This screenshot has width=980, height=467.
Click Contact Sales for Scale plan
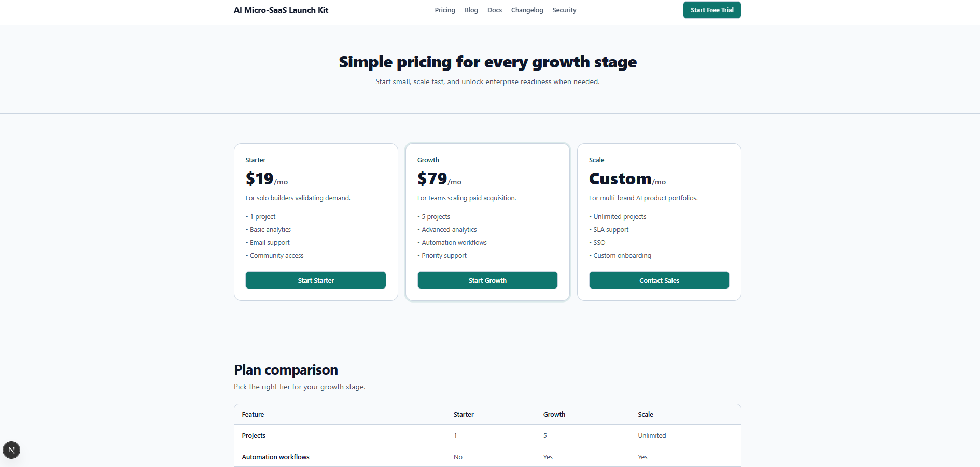coord(659,280)
